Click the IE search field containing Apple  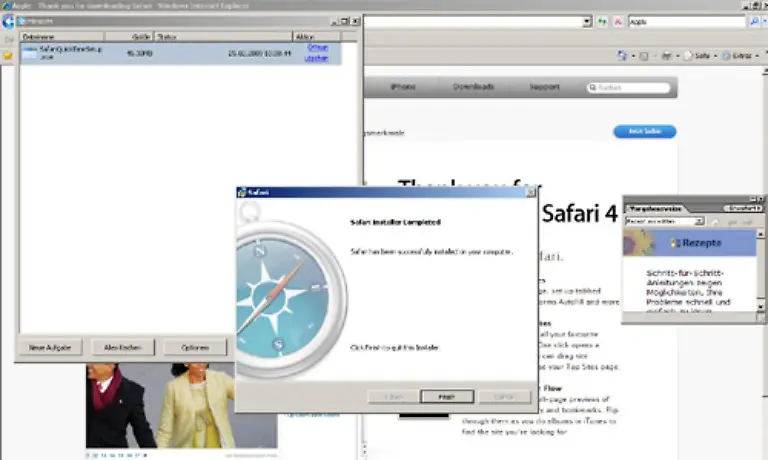click(x=687, y=22)
